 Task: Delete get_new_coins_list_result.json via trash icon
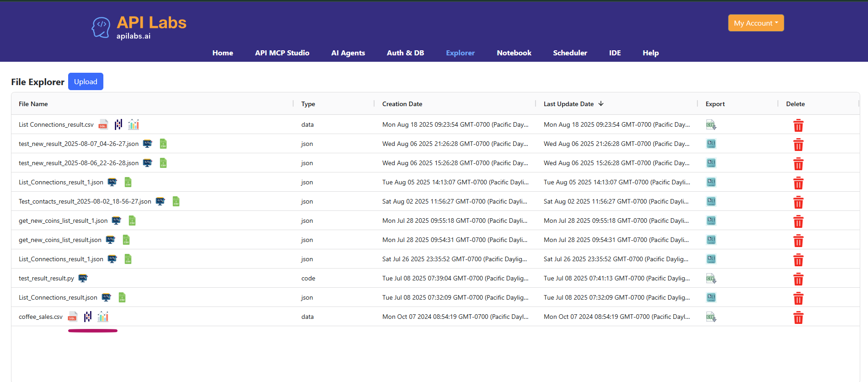[x=798, y=240]
